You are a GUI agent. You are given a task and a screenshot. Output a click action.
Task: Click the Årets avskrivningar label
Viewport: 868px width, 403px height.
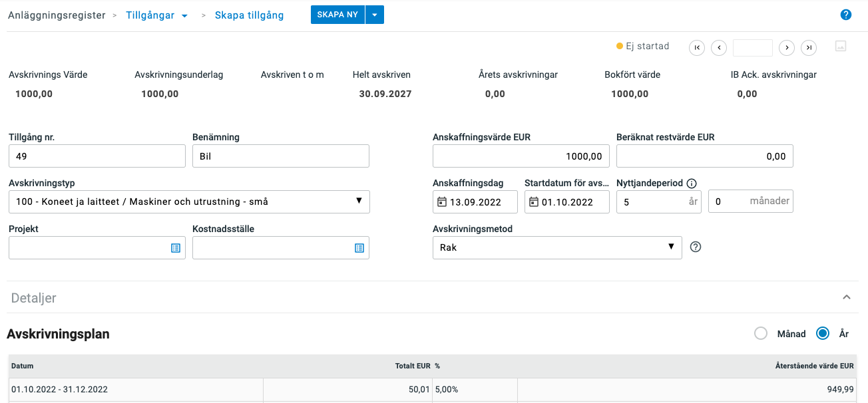[x=519, y=74]
